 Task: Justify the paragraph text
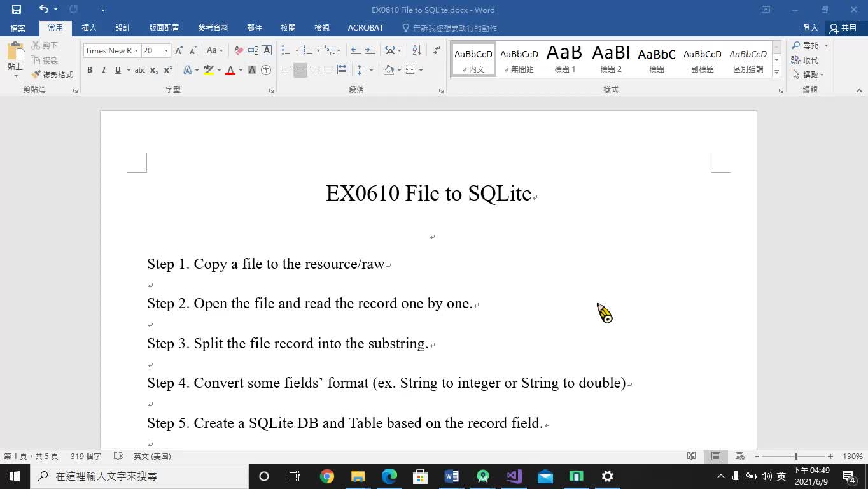click(x=328, y=70)
